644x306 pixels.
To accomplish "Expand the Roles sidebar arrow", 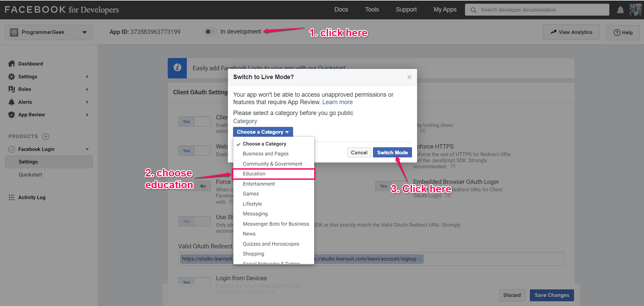I will tap(87, 89).
